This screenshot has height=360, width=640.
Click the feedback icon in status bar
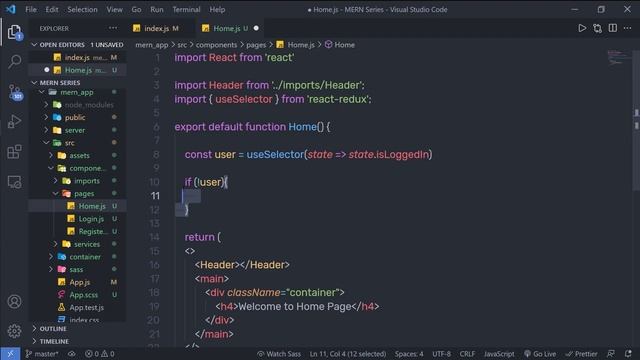click(x=611, y=354)
